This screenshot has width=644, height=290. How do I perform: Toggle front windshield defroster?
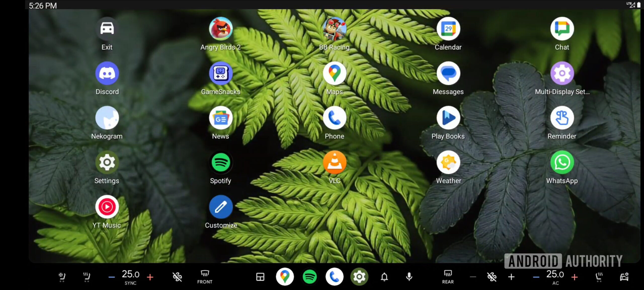(x=205, y=277)
